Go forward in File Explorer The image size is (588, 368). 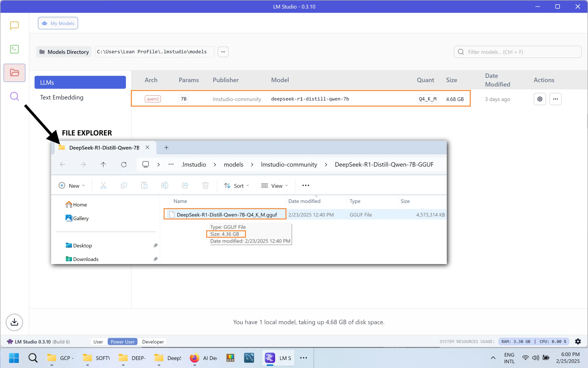point(83,164)
